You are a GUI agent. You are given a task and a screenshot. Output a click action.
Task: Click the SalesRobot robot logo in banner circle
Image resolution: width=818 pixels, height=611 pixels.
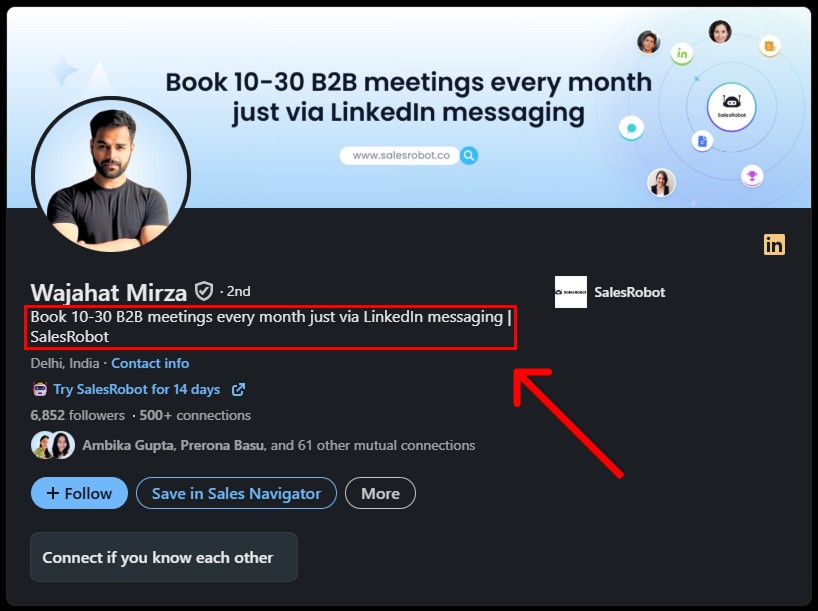[x=731, y=107]
